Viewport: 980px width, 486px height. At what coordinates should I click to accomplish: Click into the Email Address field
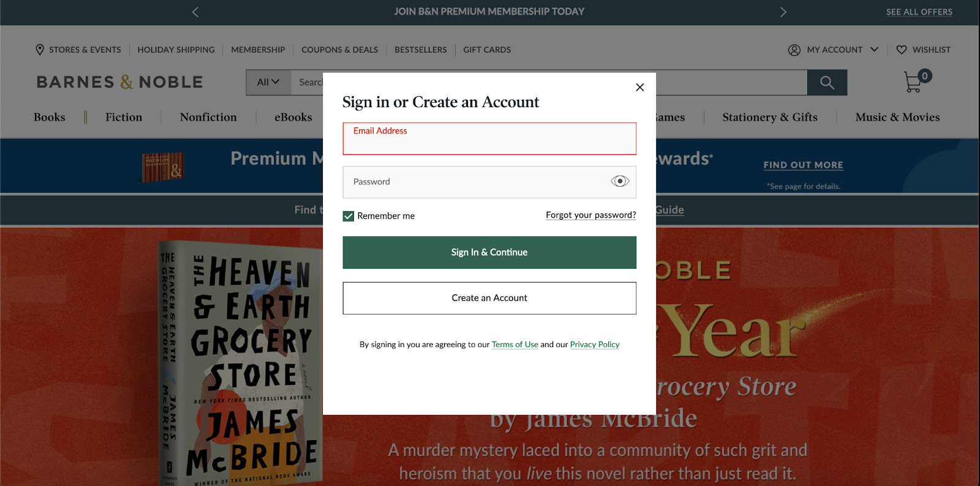click(x=489, y=142)
